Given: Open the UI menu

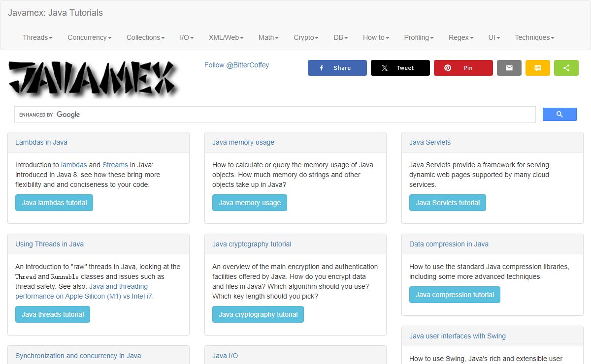Looking at the screenshot, I should pos(494,37).
